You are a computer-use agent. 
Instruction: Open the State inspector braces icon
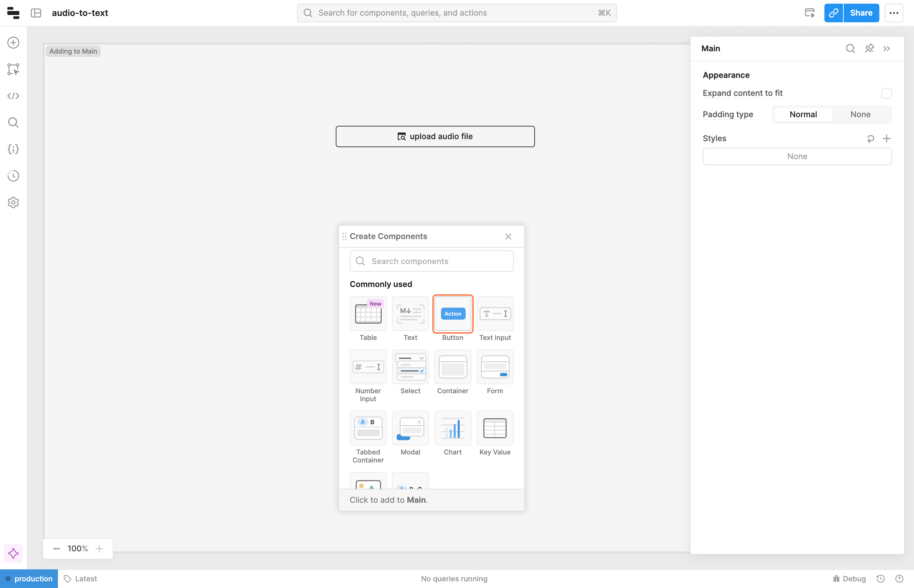(x=13, y=149)
